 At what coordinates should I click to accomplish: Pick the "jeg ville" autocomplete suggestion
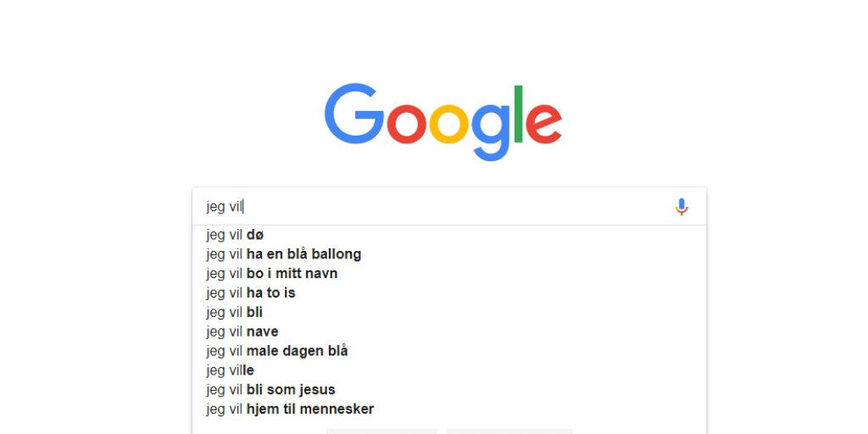pyautogui.click(x=230, y=371)
